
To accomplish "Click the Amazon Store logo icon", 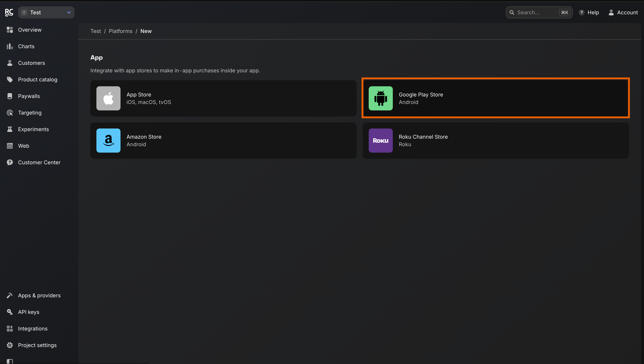I will tap(108, 141).
